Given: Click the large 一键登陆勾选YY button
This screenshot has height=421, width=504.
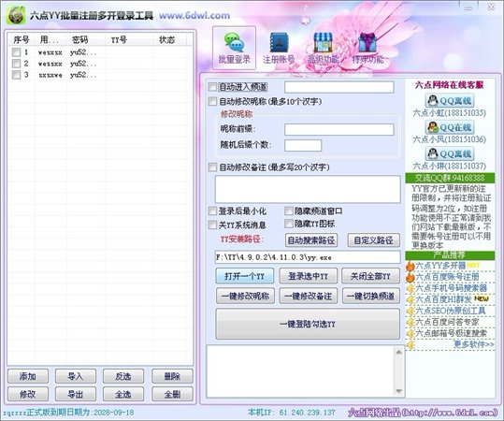Looking at the screenshot, I should point(308,324).
